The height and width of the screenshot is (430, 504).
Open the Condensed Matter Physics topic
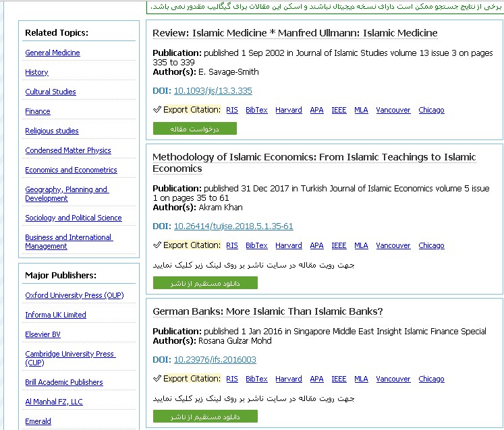tap(68, 150)
